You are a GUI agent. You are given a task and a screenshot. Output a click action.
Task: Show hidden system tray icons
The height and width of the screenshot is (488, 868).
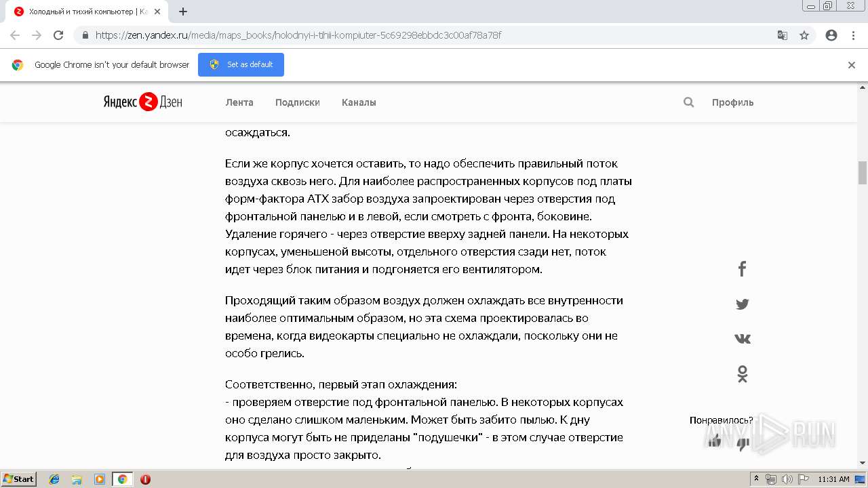pos(756,479)
